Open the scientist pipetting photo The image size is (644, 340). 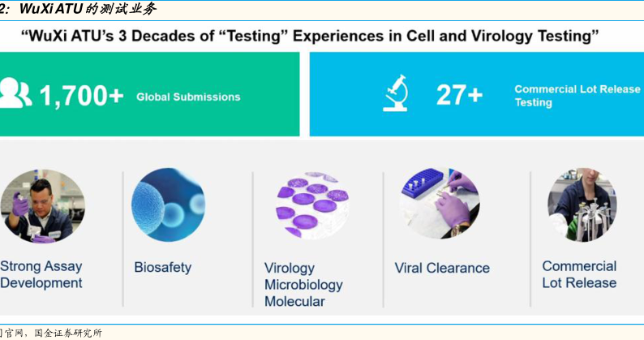point(42,206)
